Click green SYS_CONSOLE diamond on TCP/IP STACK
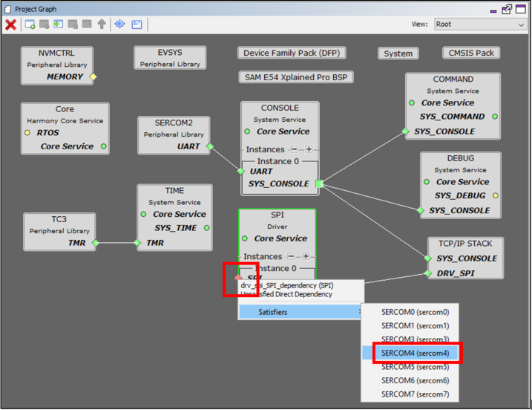Image resolution: width=532 pixels, height=410 pixels. click(x=428, y=258)
